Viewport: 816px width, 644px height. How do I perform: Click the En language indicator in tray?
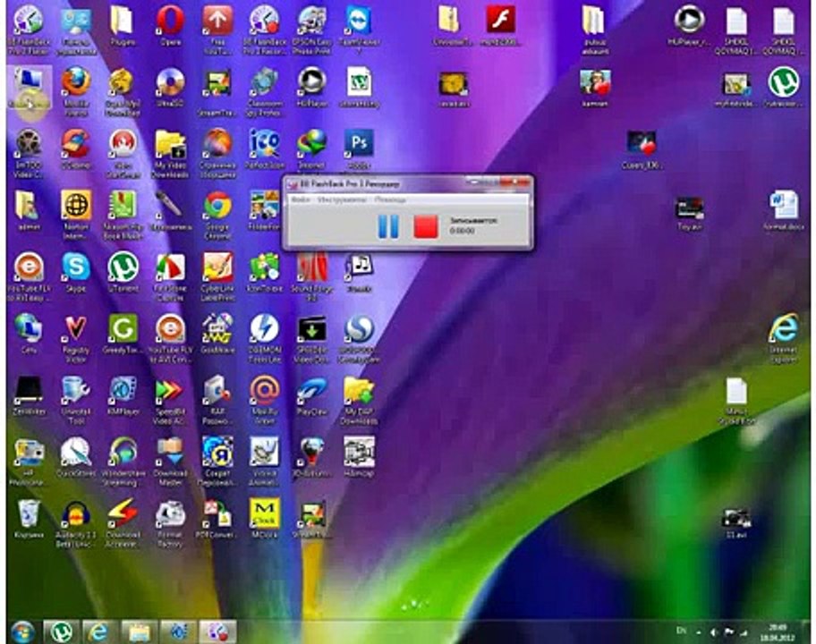coord(681,631)
